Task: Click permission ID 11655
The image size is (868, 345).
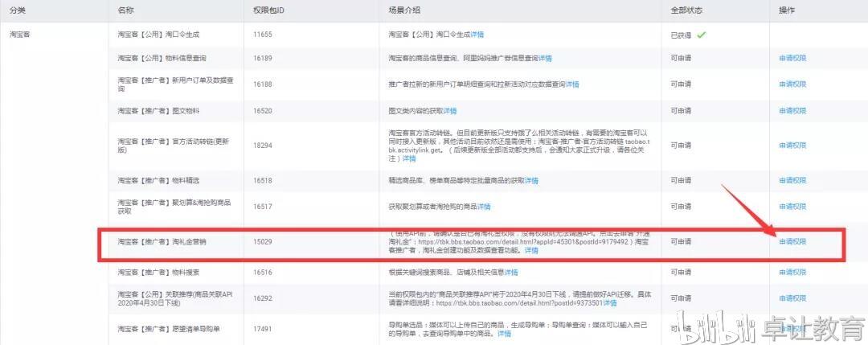Action: (262, 35)
